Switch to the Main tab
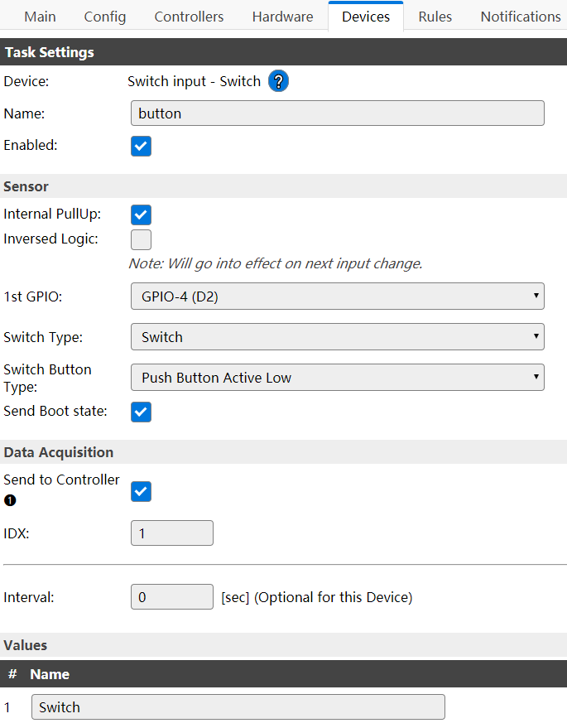567x728 pixels. (x=40, y=17)
